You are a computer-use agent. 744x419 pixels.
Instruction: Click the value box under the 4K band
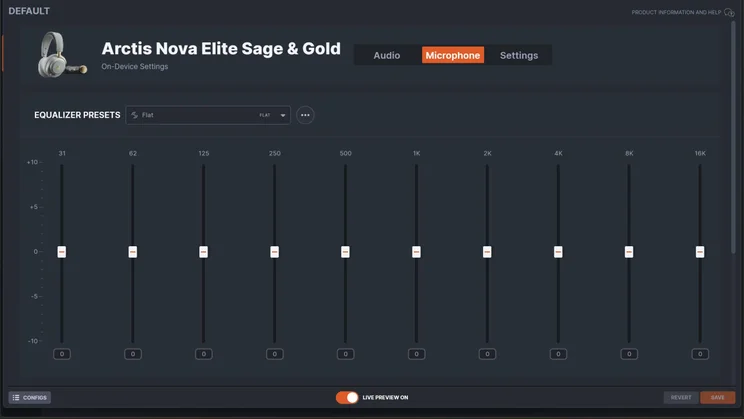[x=558, y=354]
